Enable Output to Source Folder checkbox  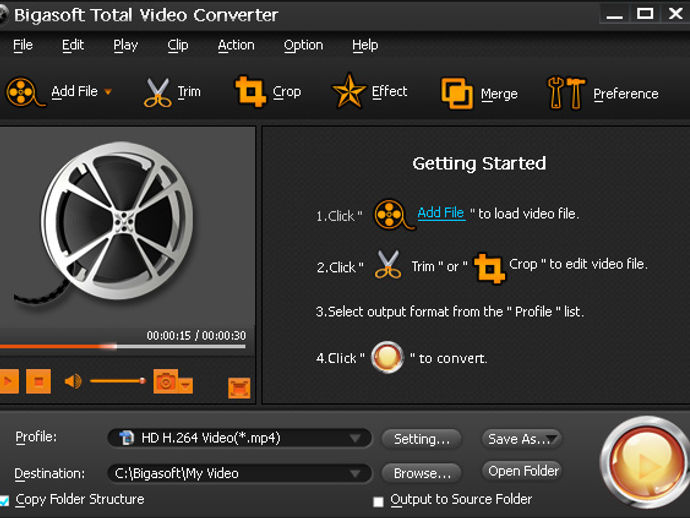[x=378, y=502]
